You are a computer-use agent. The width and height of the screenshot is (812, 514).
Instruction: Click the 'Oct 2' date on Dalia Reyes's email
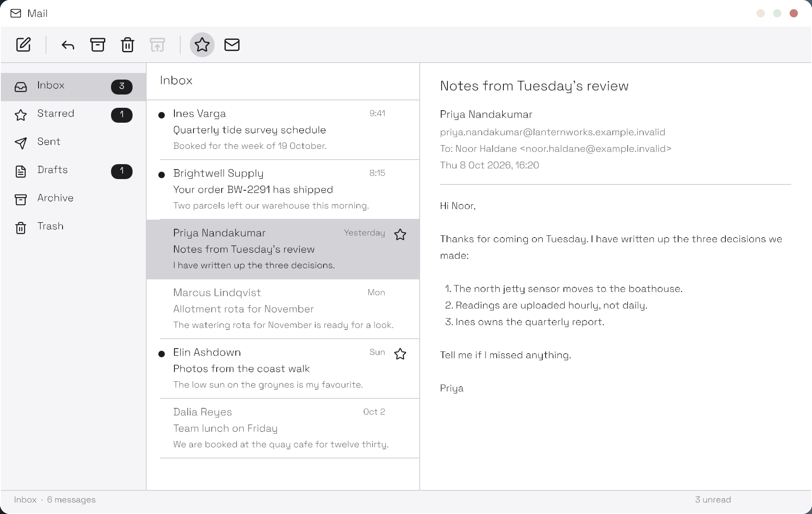point(374,412)
